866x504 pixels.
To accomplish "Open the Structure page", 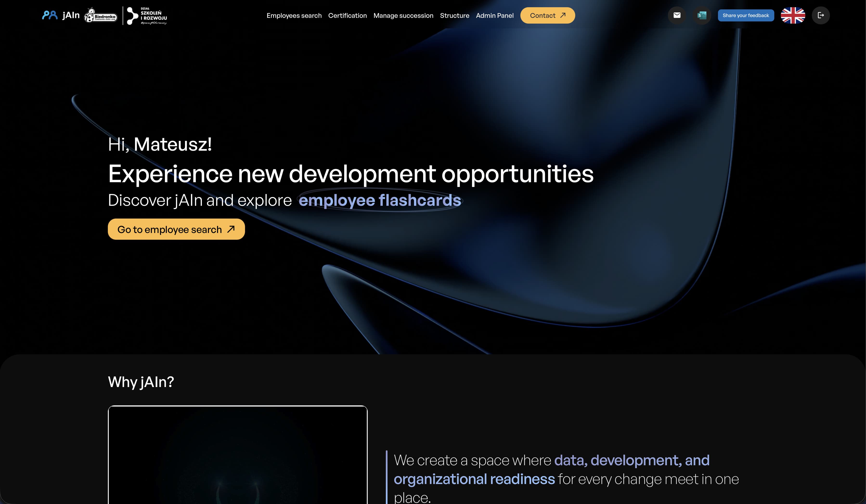I will [x=454, y=15].
